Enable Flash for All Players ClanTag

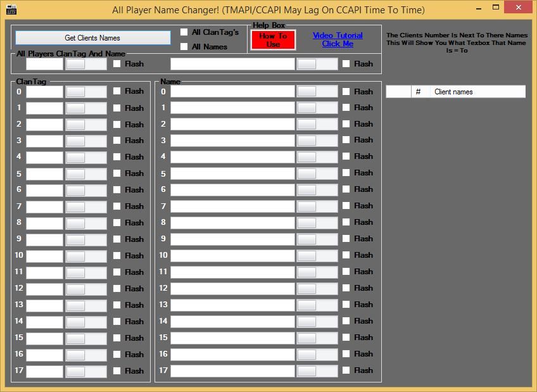tap(117, 64)
